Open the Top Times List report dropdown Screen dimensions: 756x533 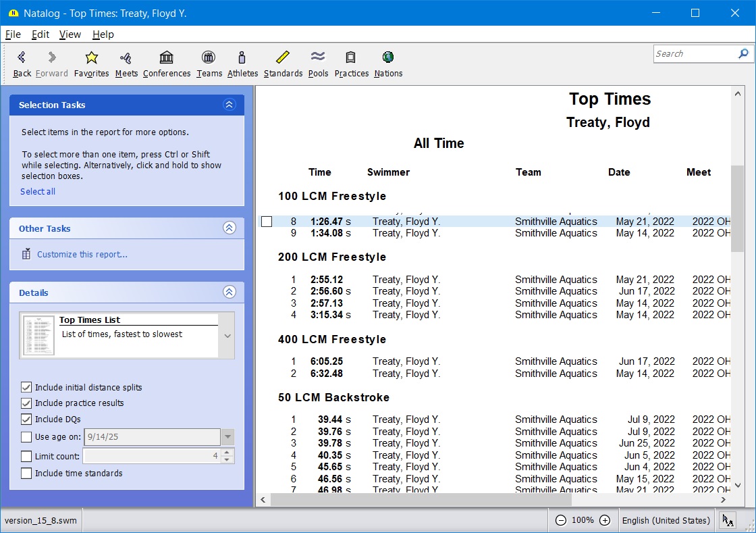(x=227, y=336)
